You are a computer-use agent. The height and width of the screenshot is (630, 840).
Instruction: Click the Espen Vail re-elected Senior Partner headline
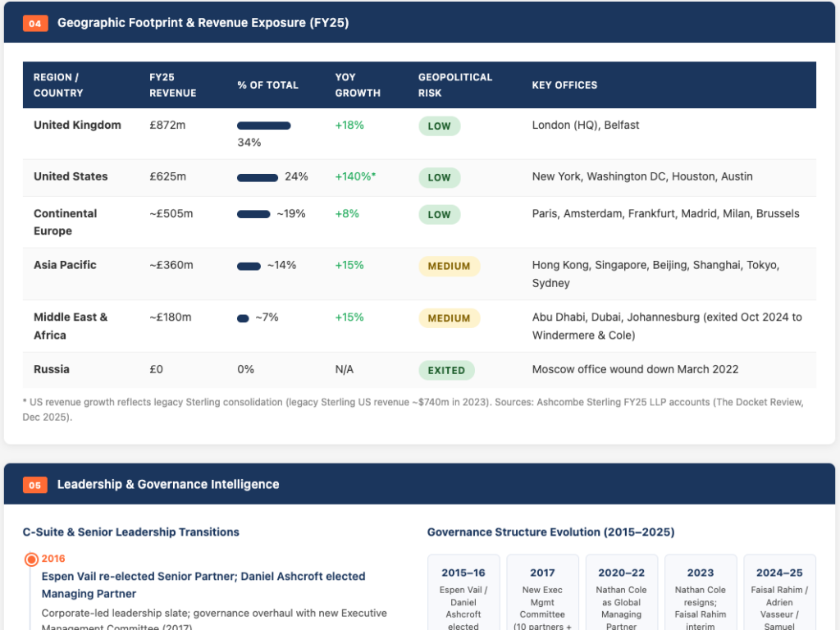(x=203, y=585)
